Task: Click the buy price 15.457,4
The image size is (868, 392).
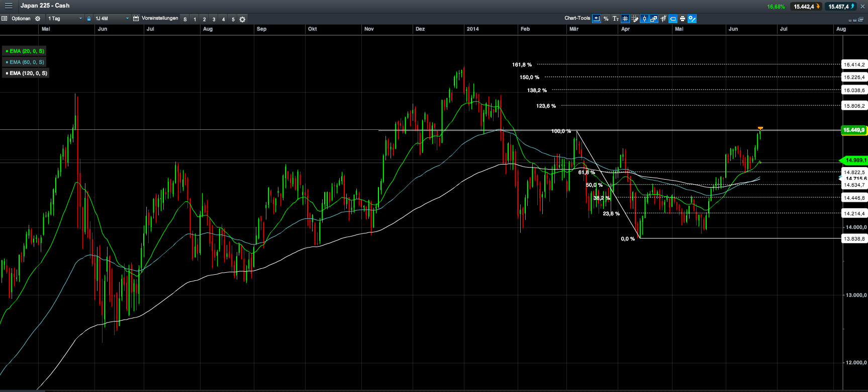Action: click(x=841, y=7)
